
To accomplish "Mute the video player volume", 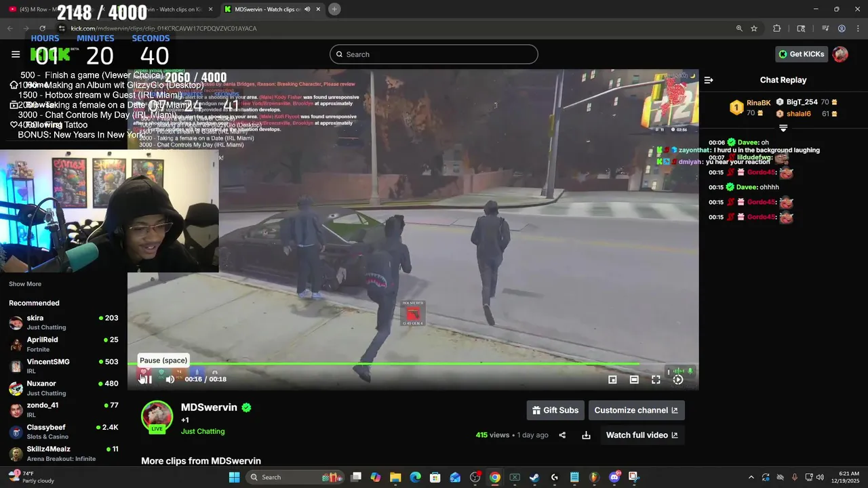I will [170, 380].
